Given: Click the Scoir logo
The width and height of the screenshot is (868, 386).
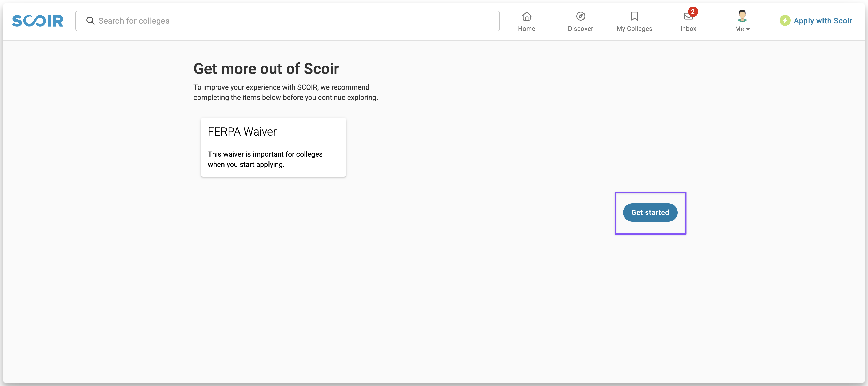Looking at the screenshot, I should click(x=37, y=21).
